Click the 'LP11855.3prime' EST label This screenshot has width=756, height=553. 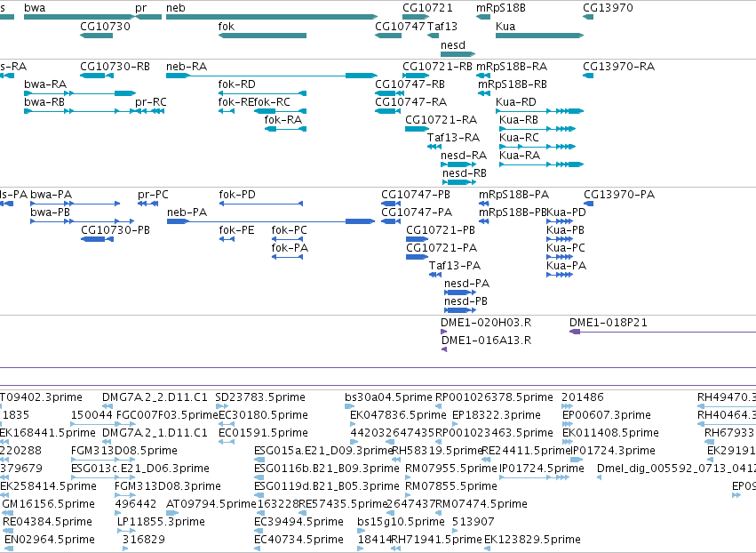[x=161, y=522]
